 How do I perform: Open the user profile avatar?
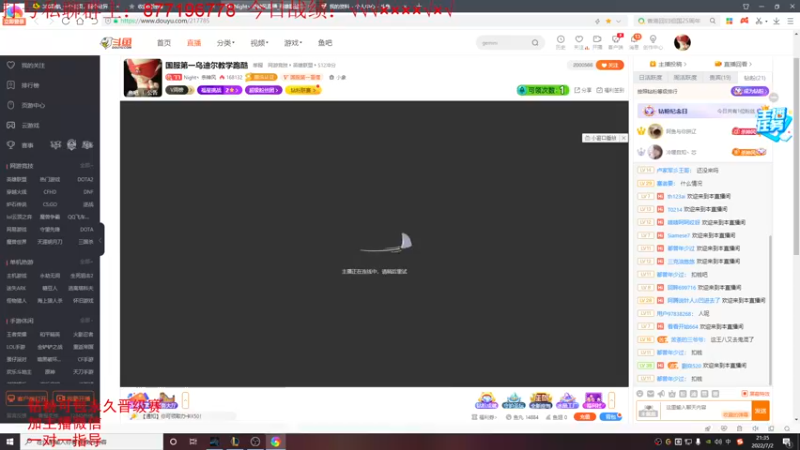tap(682, 42)
